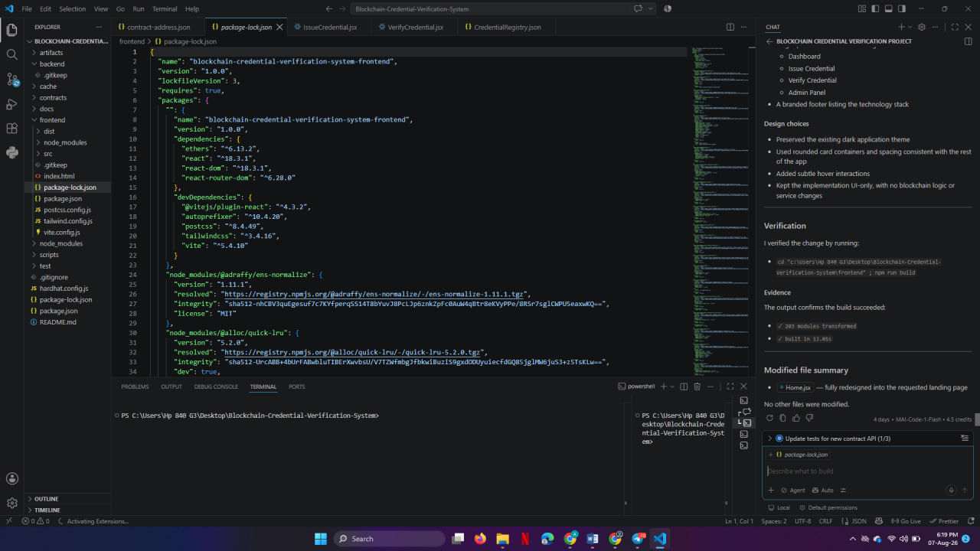Open the Auto model picker in chat
980x551 pixels.
(x=823, y=491)
